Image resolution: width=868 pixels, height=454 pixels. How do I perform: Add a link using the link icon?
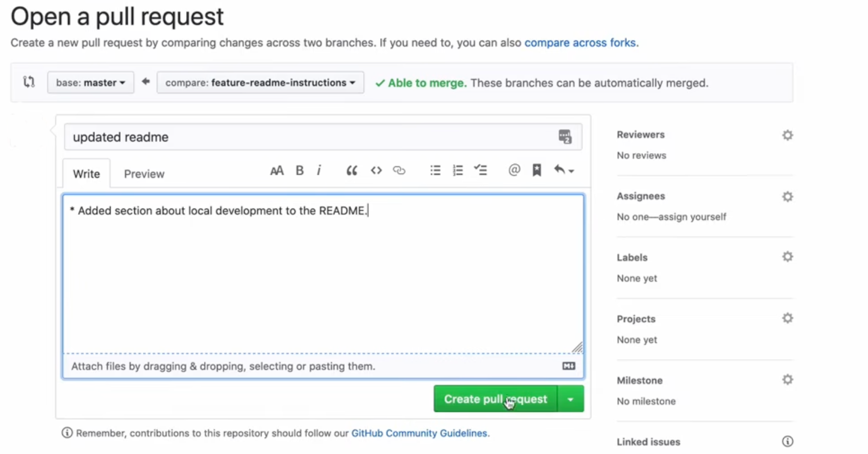tap(399, 171)
